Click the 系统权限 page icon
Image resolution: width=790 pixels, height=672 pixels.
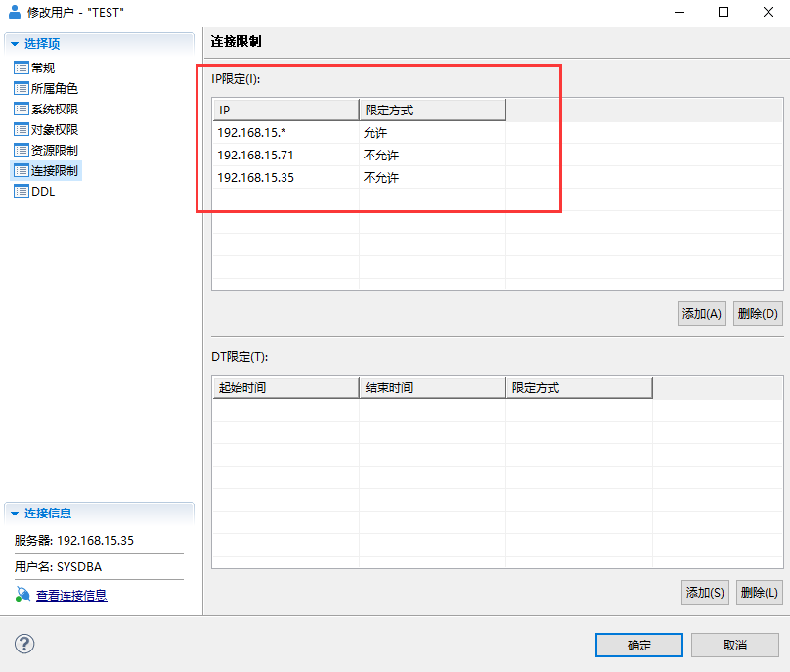[x=22, y=109]
